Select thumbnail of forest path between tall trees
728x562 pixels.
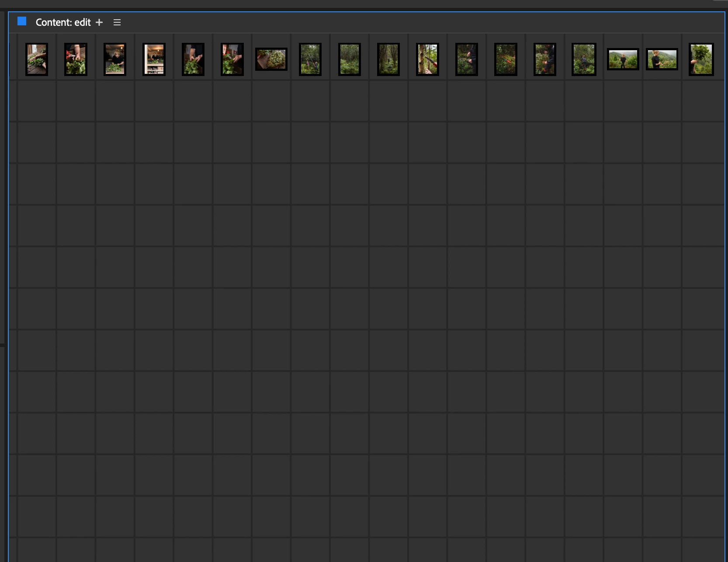click(x=388, y=59)
